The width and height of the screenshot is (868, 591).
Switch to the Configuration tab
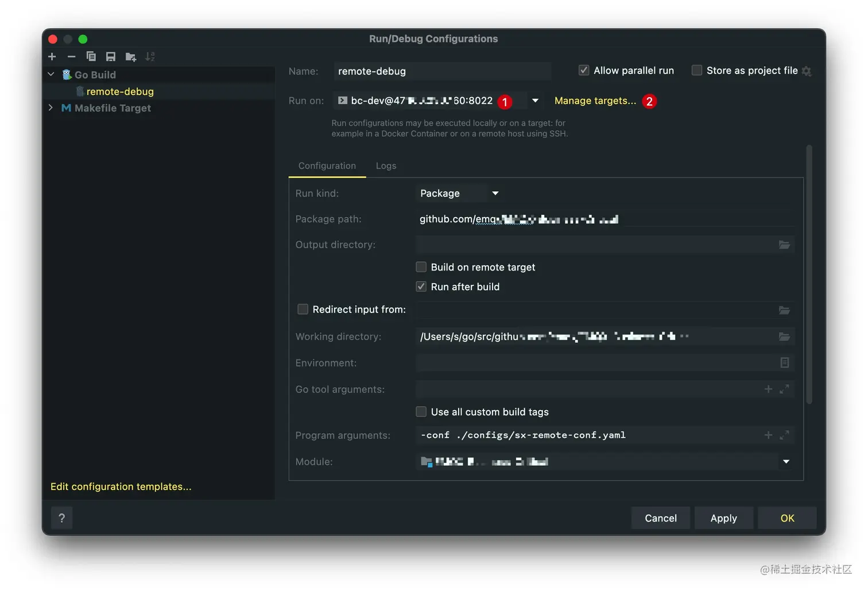tap(327, 165)
